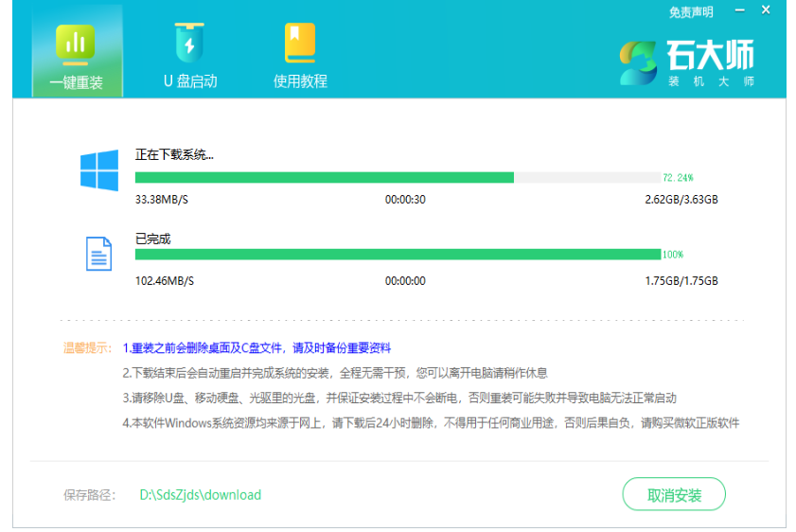Screen dimensions: 796x532
Task: Click the blue Windows logo icon
Action: click(x=99, y=170)
